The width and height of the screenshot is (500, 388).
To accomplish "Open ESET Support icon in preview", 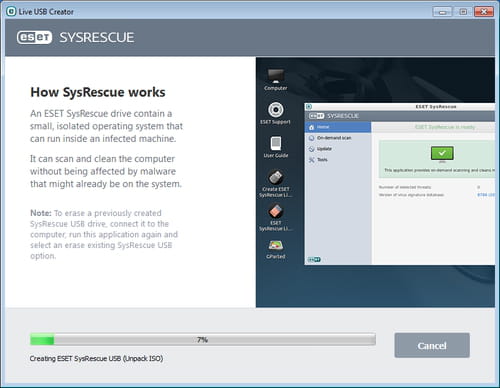I will pos(276,113).
